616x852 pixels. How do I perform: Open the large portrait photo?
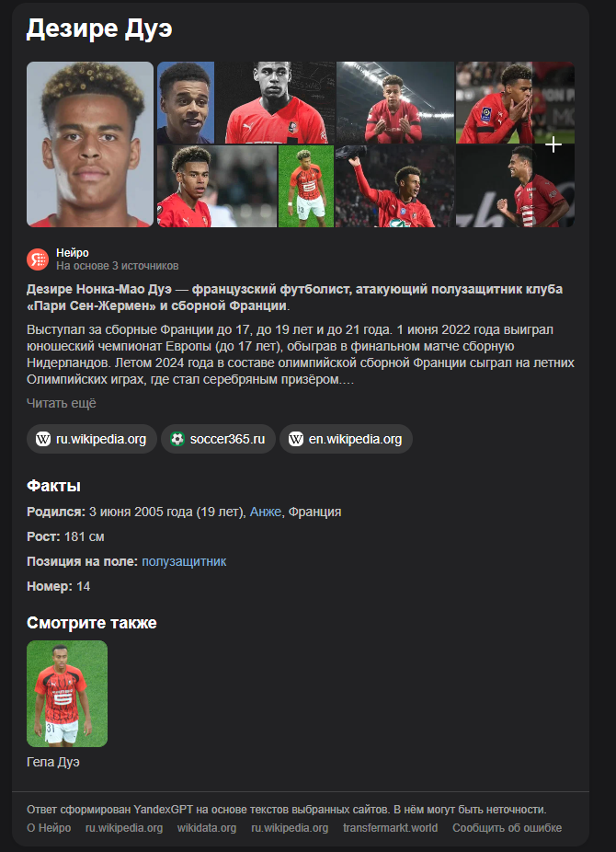click(x=90, y=144)
